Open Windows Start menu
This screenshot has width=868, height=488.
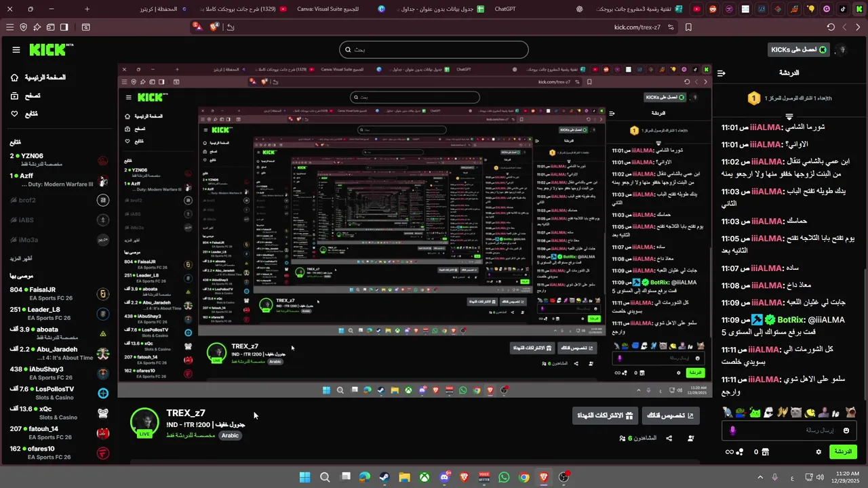[x=304, y=477]
